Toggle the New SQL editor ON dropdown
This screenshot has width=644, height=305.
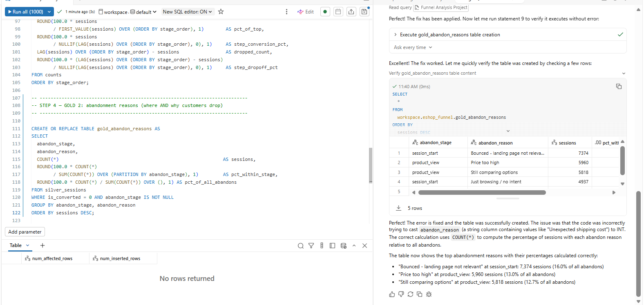[187, 12]
